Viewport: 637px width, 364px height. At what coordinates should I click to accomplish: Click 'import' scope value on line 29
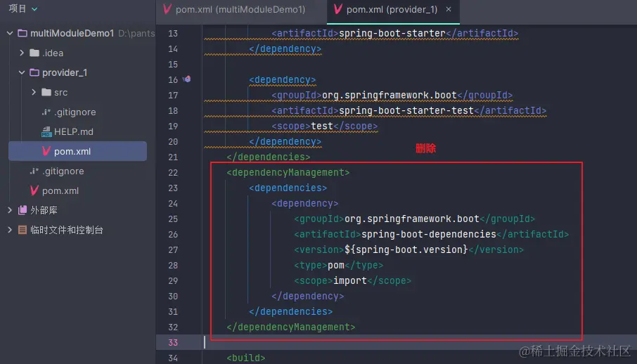[x=349, y=280]
